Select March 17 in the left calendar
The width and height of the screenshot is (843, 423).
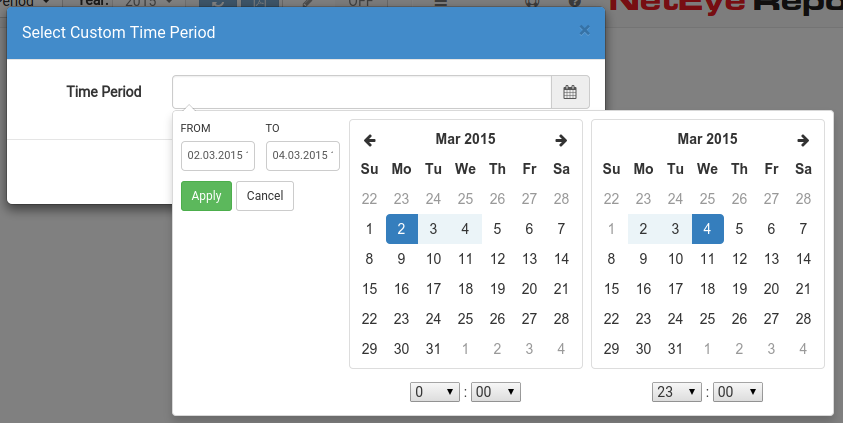click(433, 289)
